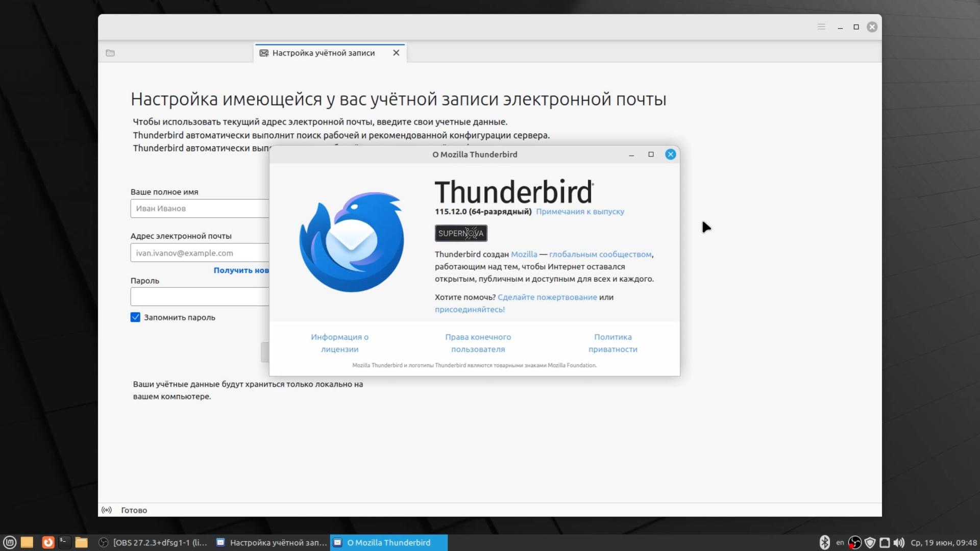Open the Linux Mint start menu
Viewport: 980px width, 551px height.
[10, 542]
